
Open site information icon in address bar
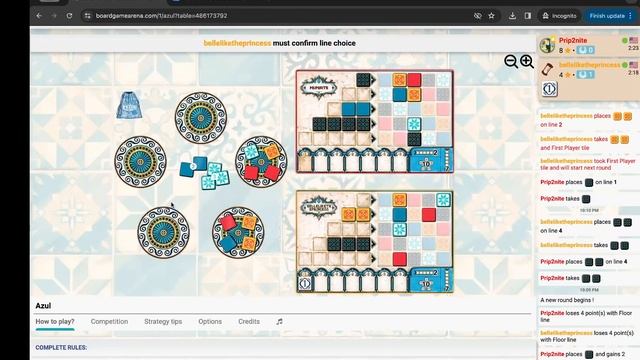tap(87, 16)
